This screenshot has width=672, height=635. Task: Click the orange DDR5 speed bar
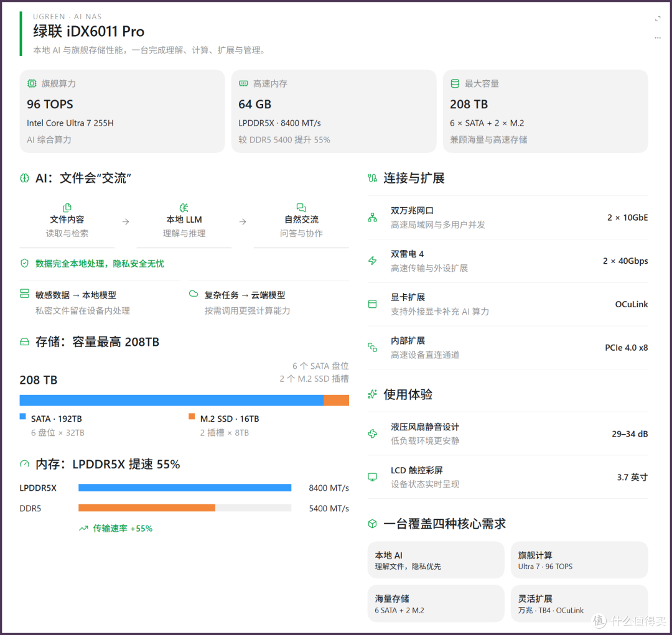[147, 508]
